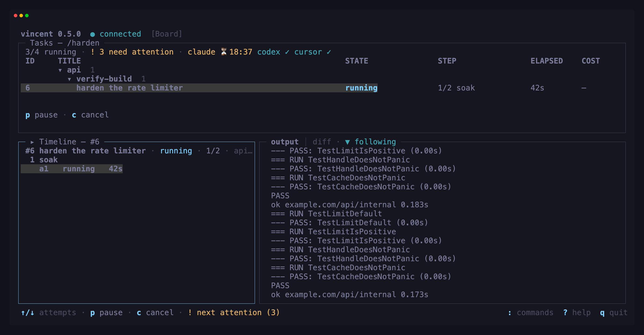
Task: Click the 'vincent 0.5.0' title
Action: tap(51, 34)
